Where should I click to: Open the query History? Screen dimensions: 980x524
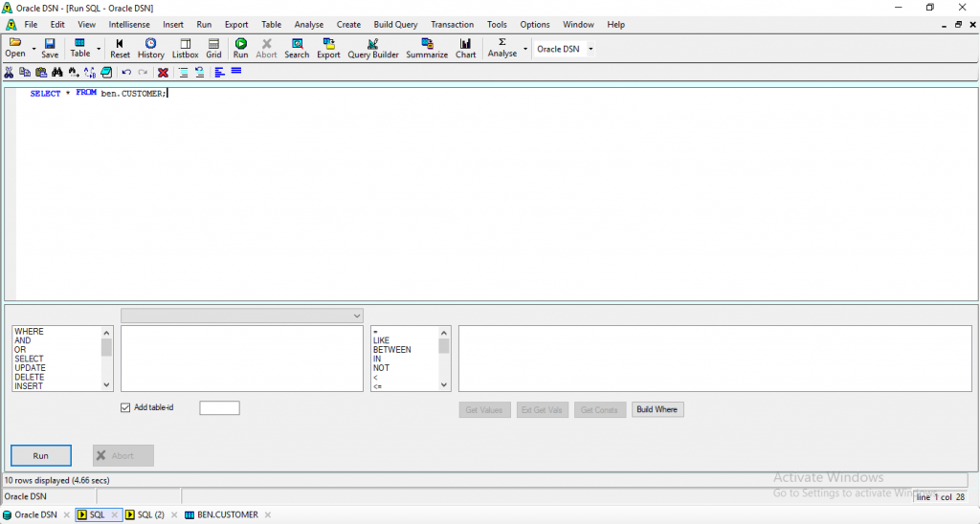(150, 48)
